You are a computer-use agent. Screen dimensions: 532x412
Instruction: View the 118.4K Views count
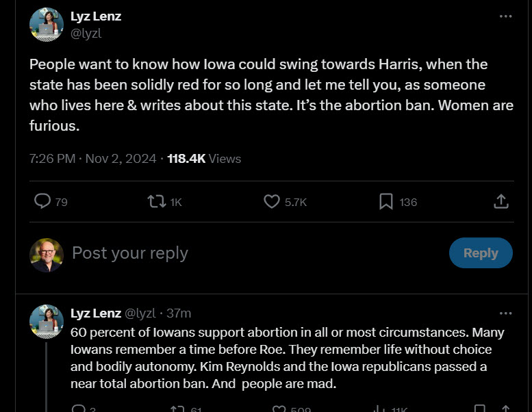coord(204,159)
